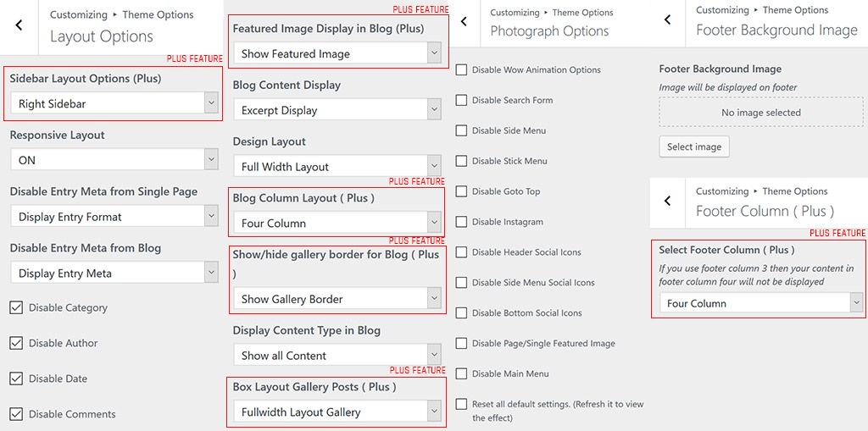Open Box Layout Gallery Posts dropdown
Screen dimensions: 868x431
[x=337, y=412]
